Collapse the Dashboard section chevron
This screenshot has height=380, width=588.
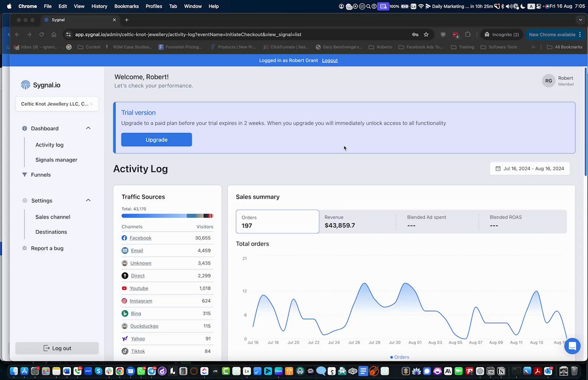88,128
